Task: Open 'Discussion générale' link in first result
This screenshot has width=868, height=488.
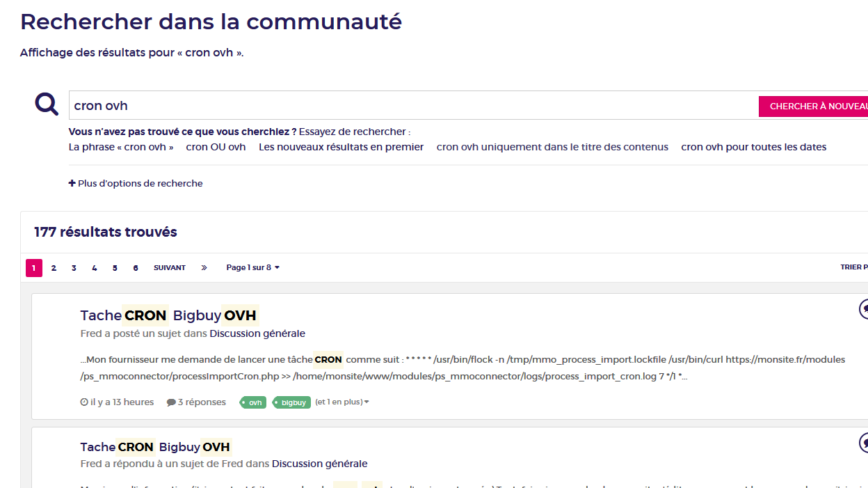Action: [257, 333]
